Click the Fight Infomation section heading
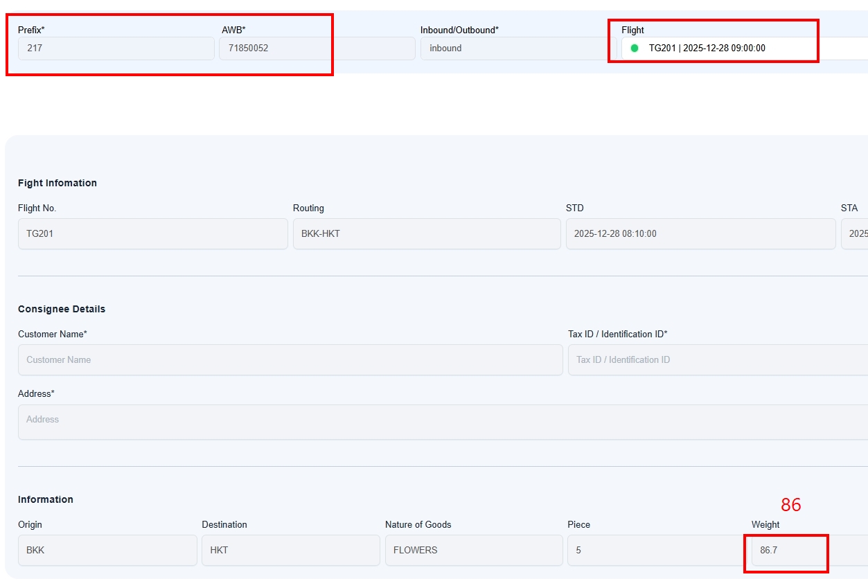The image size is (868, 588). tap(57, 183)
